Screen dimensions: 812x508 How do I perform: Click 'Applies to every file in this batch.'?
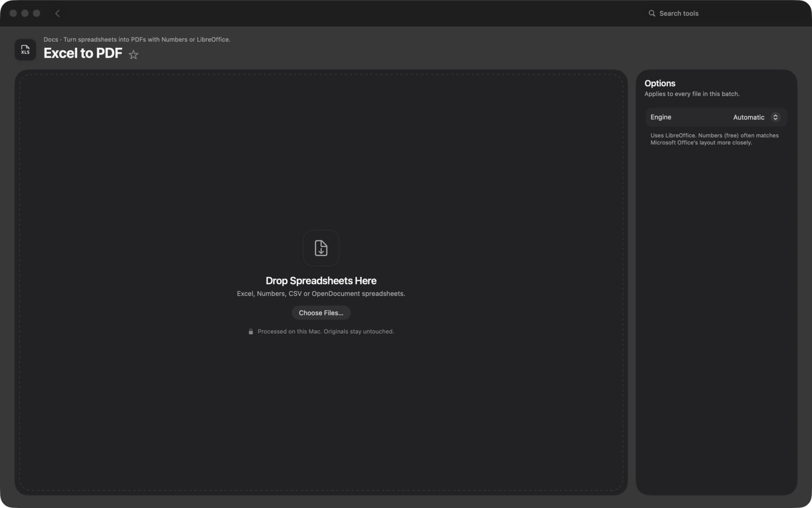pyautogui.click(x=692, y=94)
